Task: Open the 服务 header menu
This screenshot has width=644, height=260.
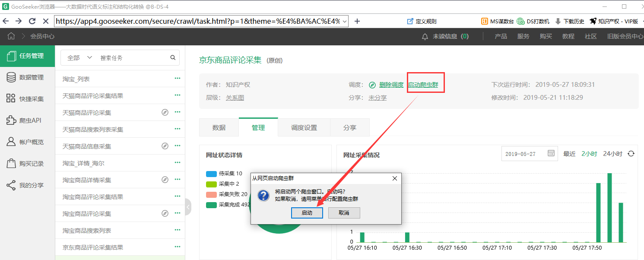Action: [x=523, y=36]
